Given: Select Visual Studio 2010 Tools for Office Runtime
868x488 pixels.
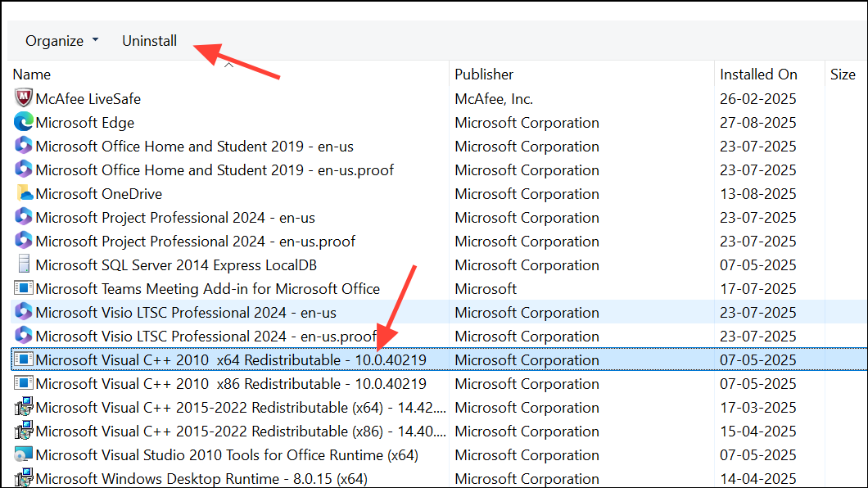Looking at the screenshot, I should pyautogui.click(x=226, y=455).
